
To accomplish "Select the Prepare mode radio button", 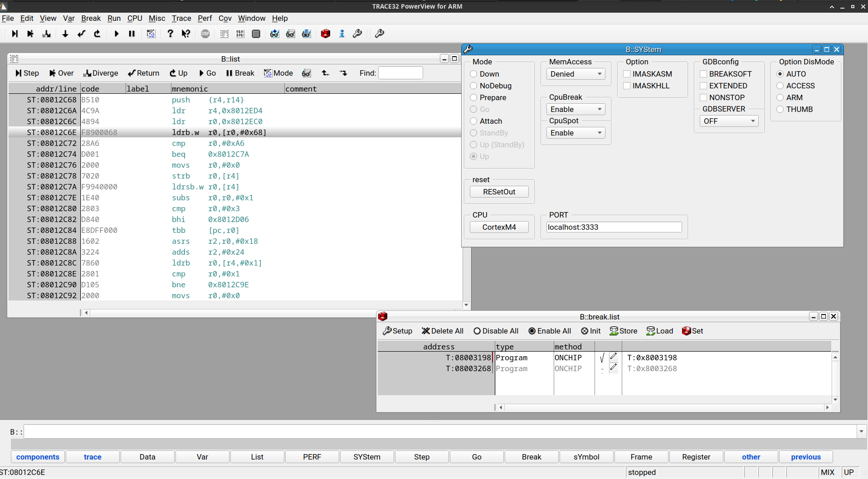I will [473, 97].
